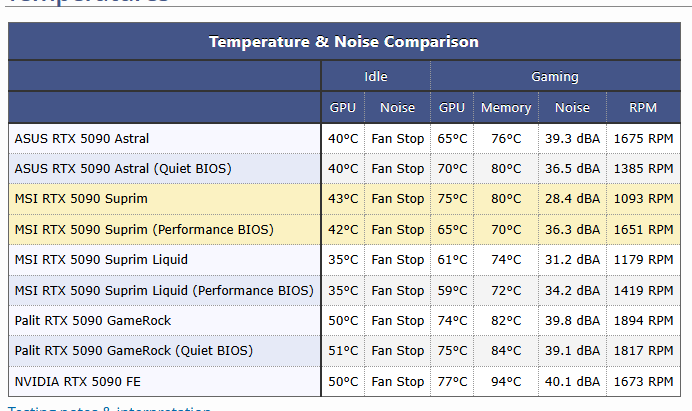Click the 28.4 dBA noise value

click(572, 199)
